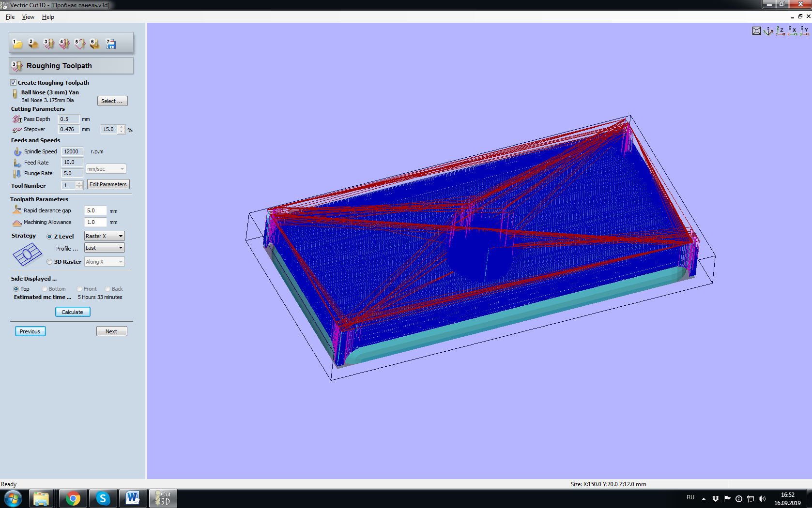Screen dimensions: 812x508
Task: Open the Raster X dropdown
Action: [104, 236]
